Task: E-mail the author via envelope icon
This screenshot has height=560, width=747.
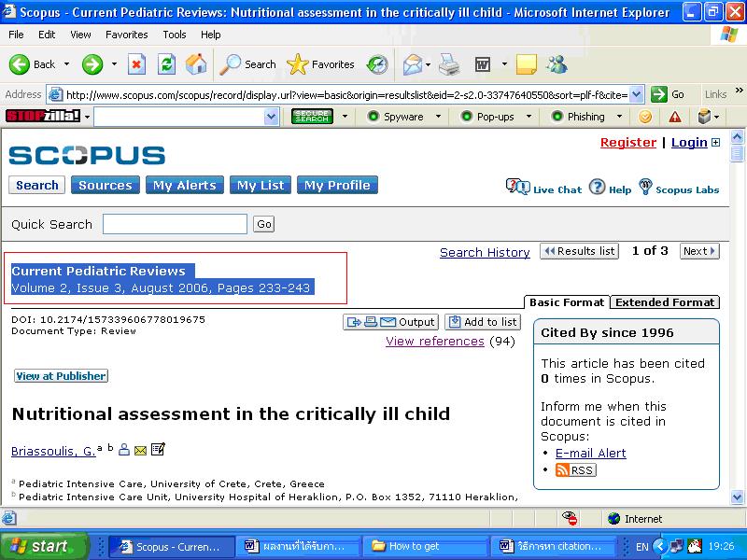Action: (140, 450)
